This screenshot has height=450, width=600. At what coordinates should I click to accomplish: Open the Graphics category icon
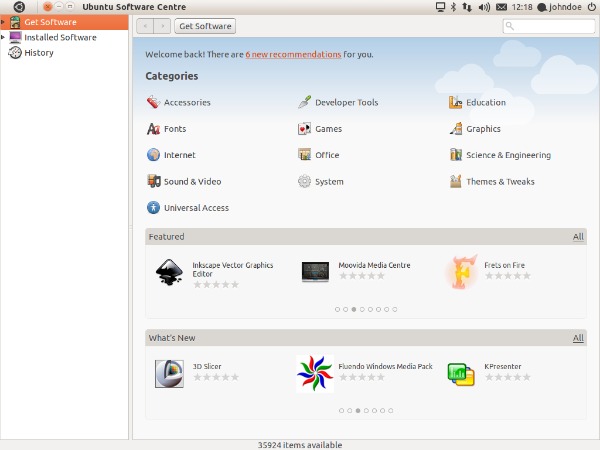455,129
